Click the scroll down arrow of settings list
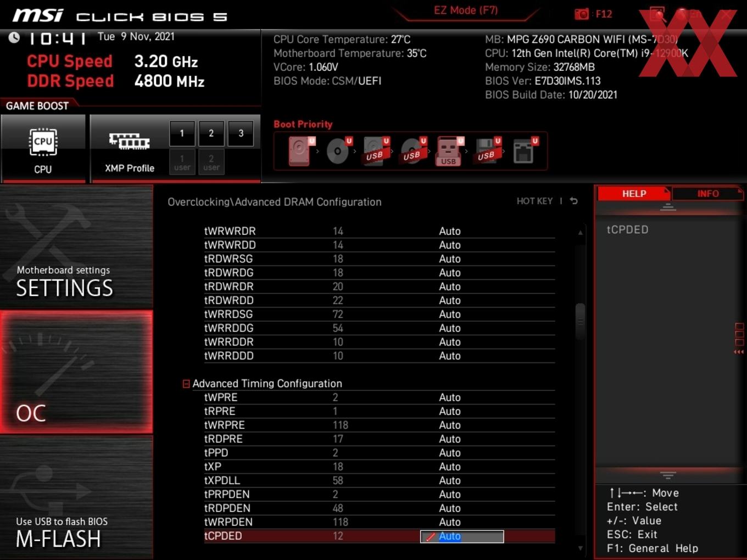The image size is (747, 560). [x=581, y=548]
